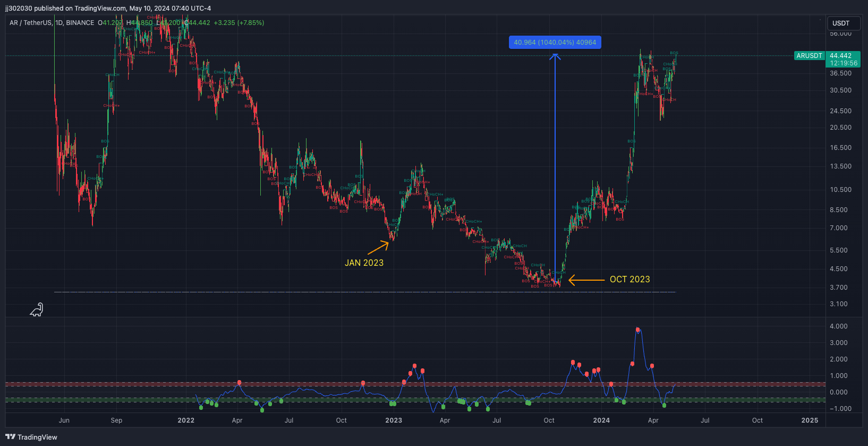Click the 36.500 price axis label

[x=840, y=73]
